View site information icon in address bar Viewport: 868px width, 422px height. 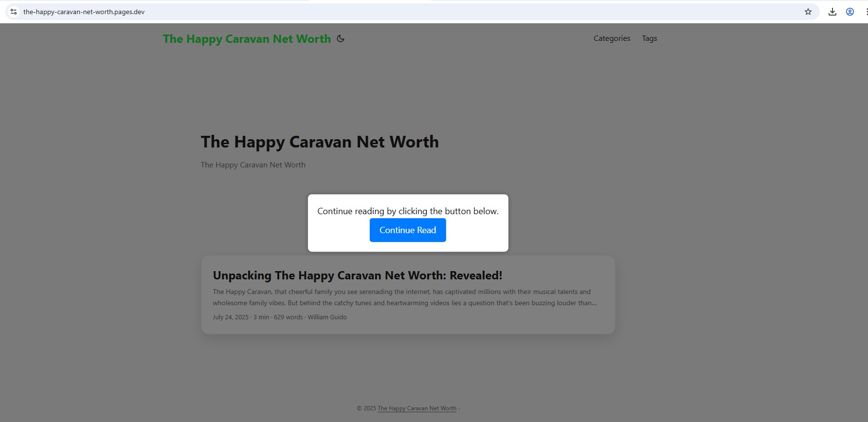coord(14,12)
